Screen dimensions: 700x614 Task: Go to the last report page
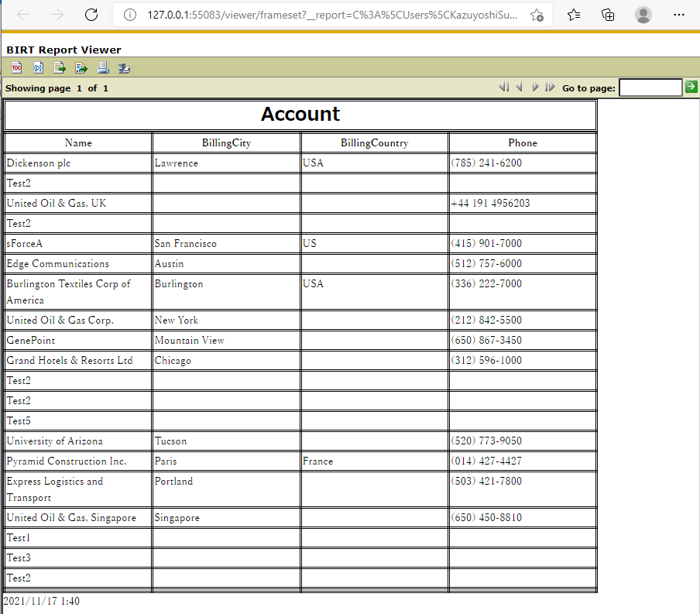click(550, 87)
